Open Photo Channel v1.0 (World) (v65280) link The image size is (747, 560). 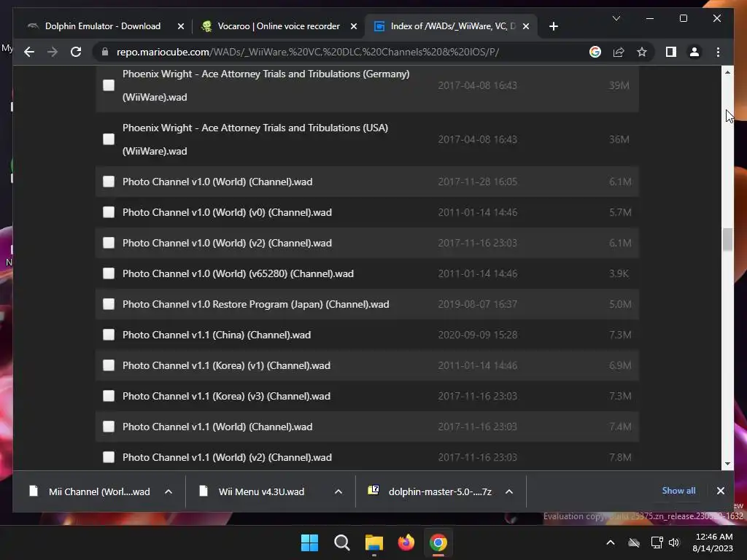(238, 273)
